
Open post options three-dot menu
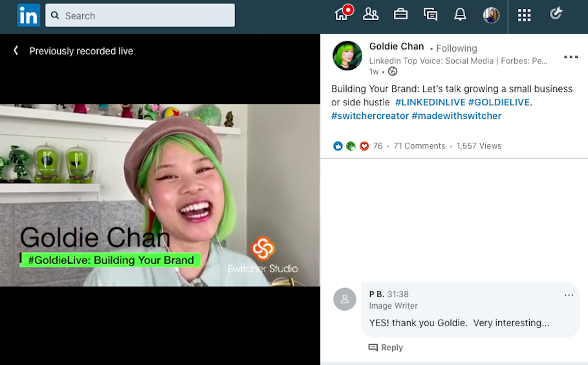[x=571, y=57]
